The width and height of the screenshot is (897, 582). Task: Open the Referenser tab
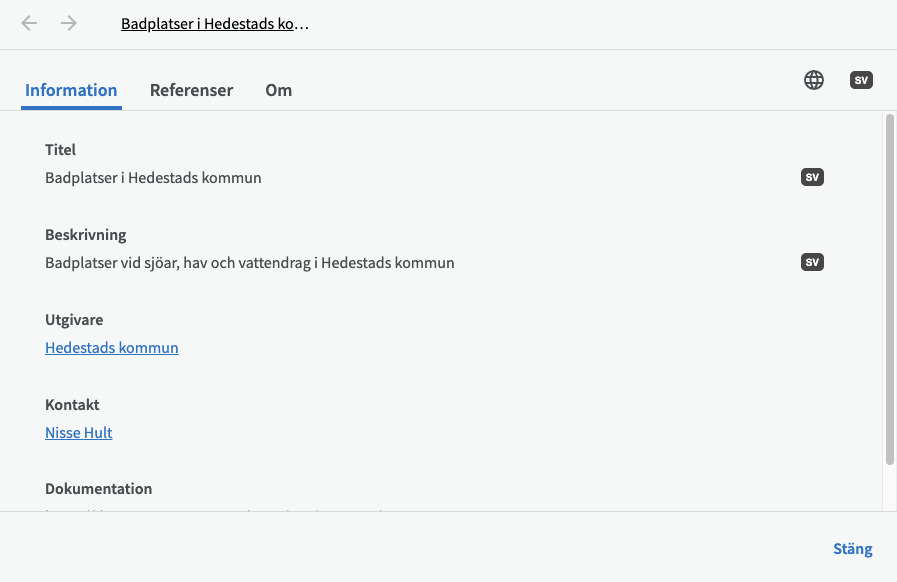point(191,90)
